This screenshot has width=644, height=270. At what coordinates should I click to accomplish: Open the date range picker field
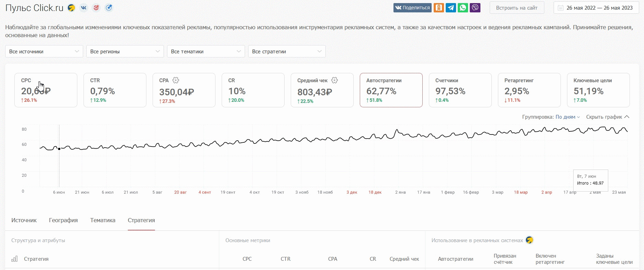tap(596, 8)
